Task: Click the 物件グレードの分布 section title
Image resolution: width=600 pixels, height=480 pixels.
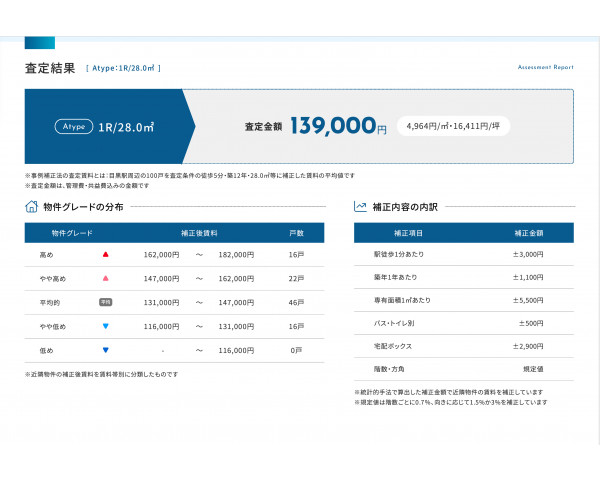Action: (83, 207)
